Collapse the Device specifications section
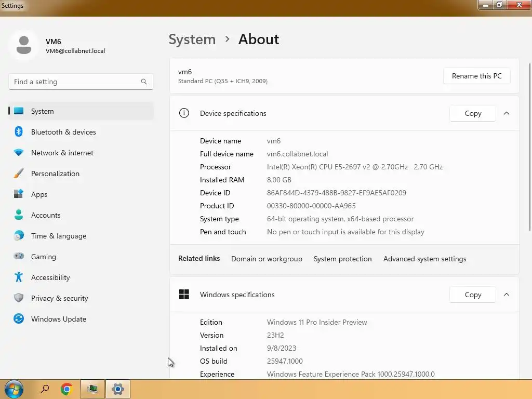 [x=507, y=113]
